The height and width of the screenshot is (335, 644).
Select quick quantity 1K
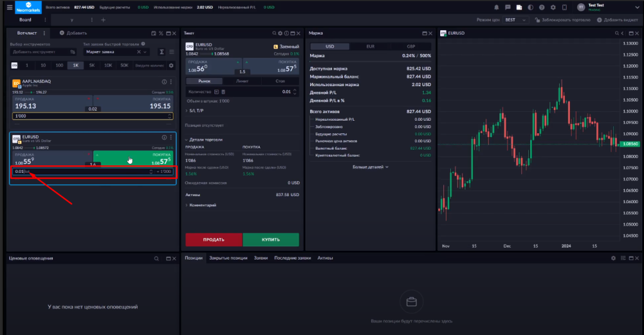point(75,65)
